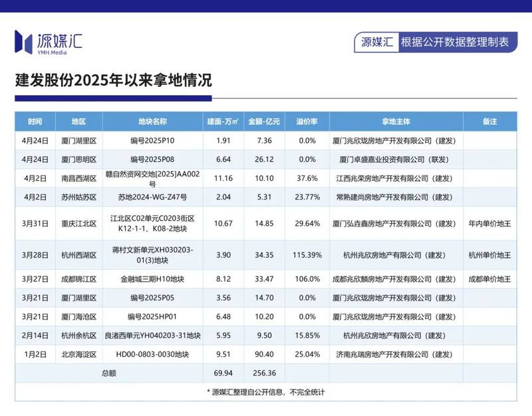
Task: Select the 苏州姑苏区 cell
Action: 78,197
